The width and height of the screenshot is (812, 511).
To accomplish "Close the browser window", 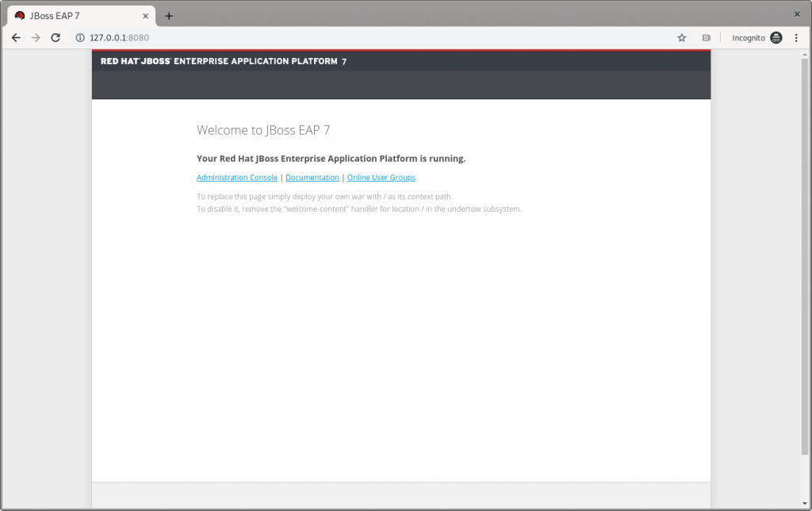I will (x=795, y=13).
